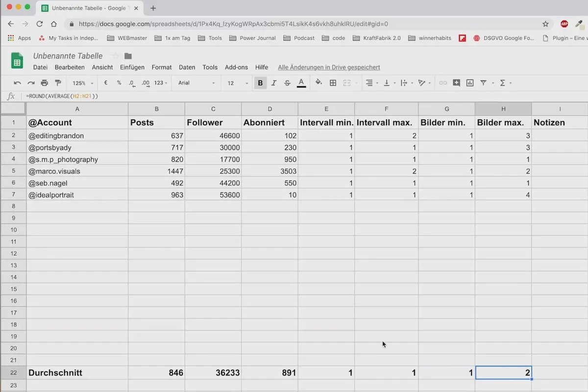Open the Apps bookmark

coord(20,38)
